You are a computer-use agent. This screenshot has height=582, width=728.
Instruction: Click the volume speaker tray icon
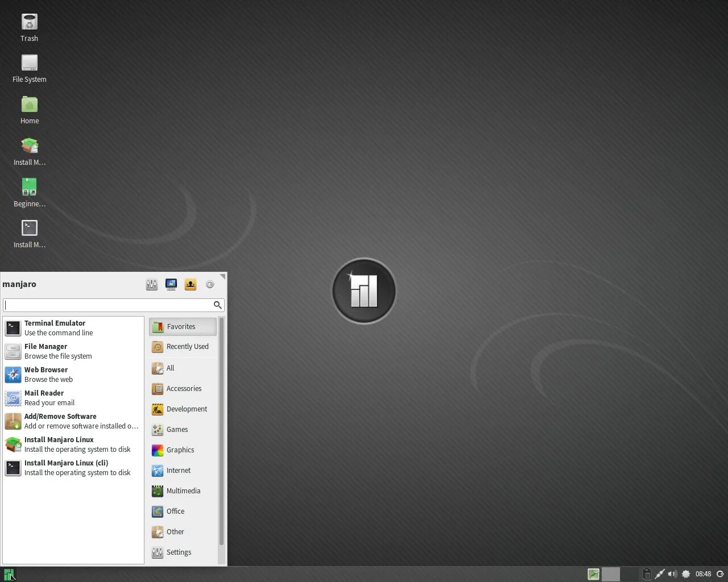(x=672, y=574)
